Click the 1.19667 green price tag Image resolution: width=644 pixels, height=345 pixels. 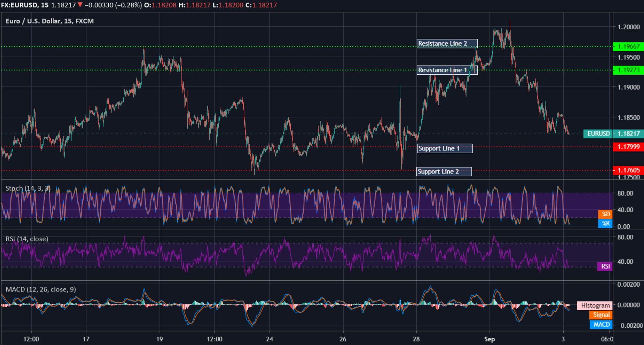click(x=628, y=46)
